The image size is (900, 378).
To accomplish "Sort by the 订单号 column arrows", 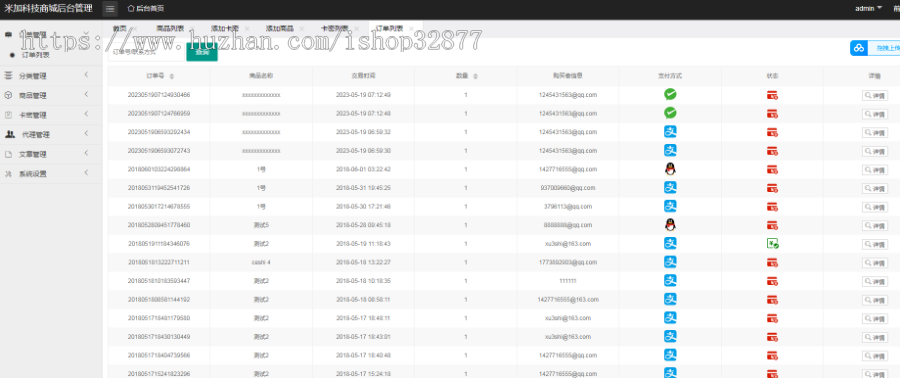I will (x=172, y=76).
